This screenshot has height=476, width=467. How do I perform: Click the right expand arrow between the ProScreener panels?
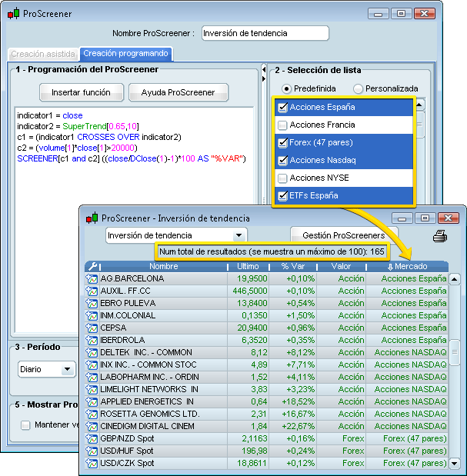point(264,78)
